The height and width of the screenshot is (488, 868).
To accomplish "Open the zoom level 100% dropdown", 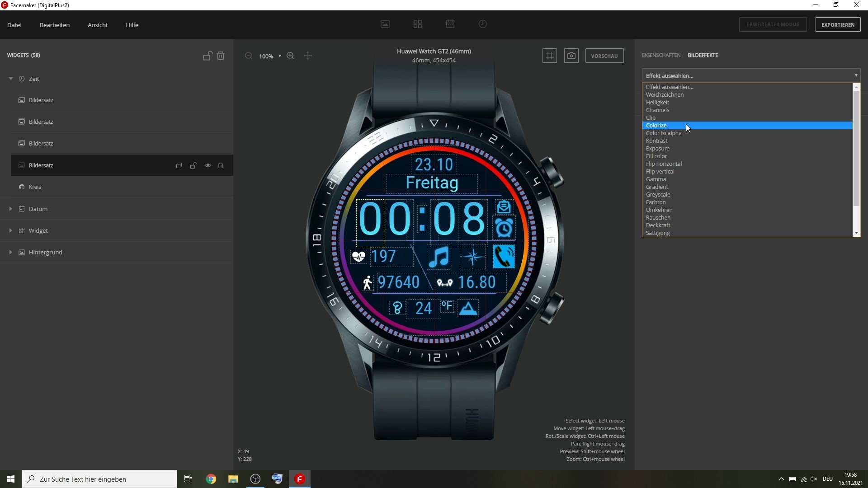I will click(270, 56).
